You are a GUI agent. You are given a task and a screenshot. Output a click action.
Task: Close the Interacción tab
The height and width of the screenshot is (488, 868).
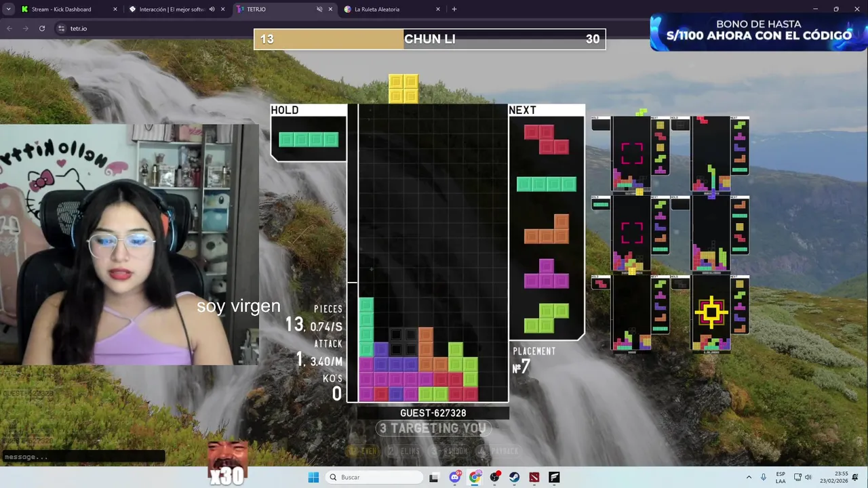222,9
